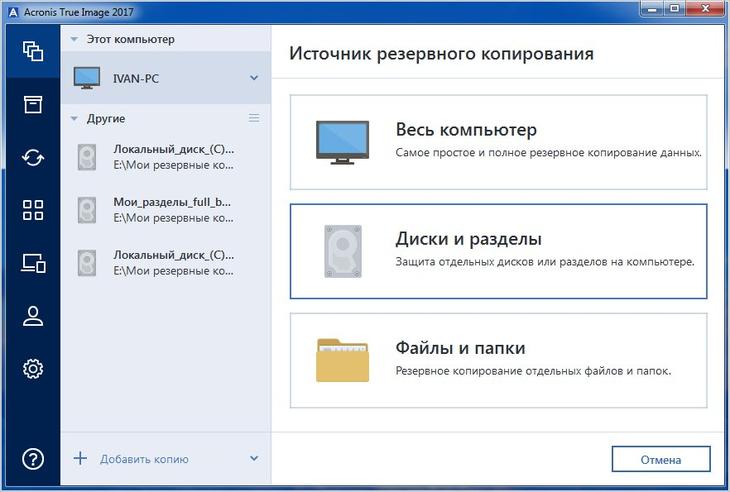Screen dimensions: 730x492
Task: Click the Весь компьютер monitor icon
Action: [342, 142]
